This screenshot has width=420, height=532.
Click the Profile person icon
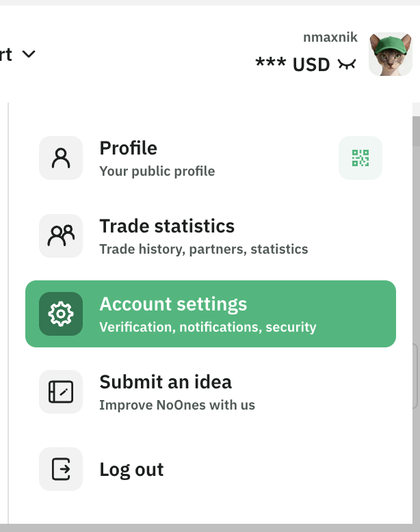(61, 158)
